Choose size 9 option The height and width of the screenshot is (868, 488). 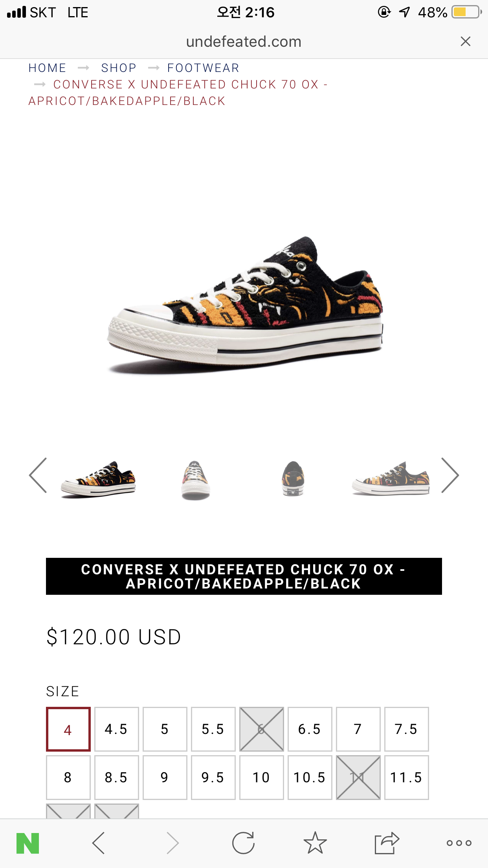coord(165,778)
